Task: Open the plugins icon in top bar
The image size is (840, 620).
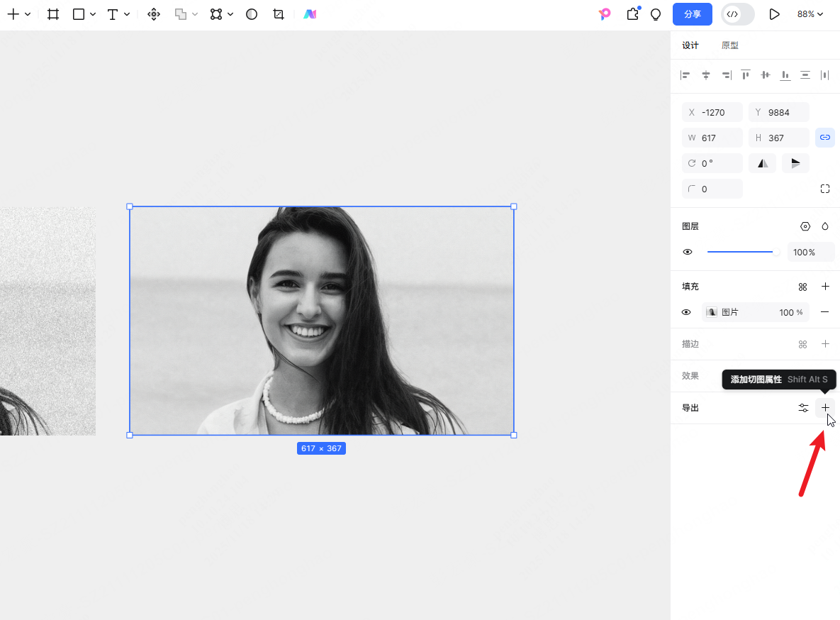Action: click(x=632, y=14)
